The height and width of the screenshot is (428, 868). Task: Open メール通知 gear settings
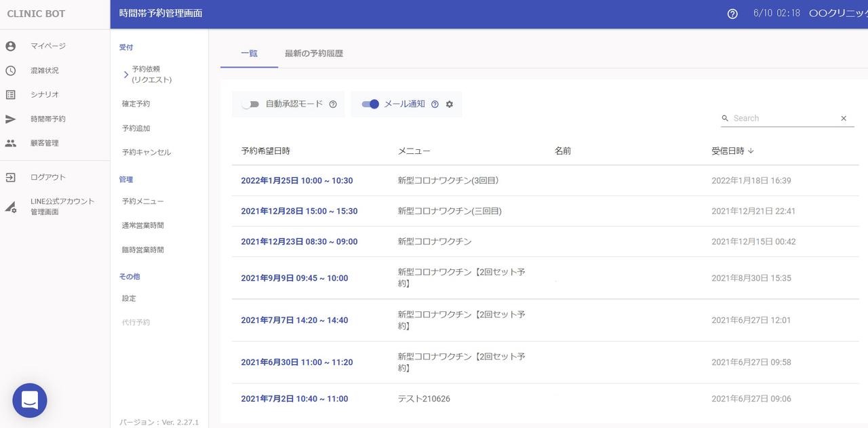(x=449, y=104)
